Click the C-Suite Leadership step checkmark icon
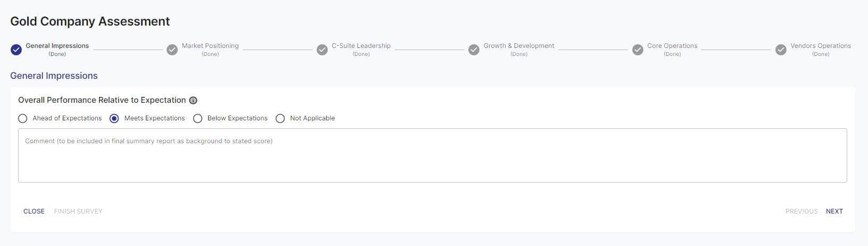 coord(322,50)
